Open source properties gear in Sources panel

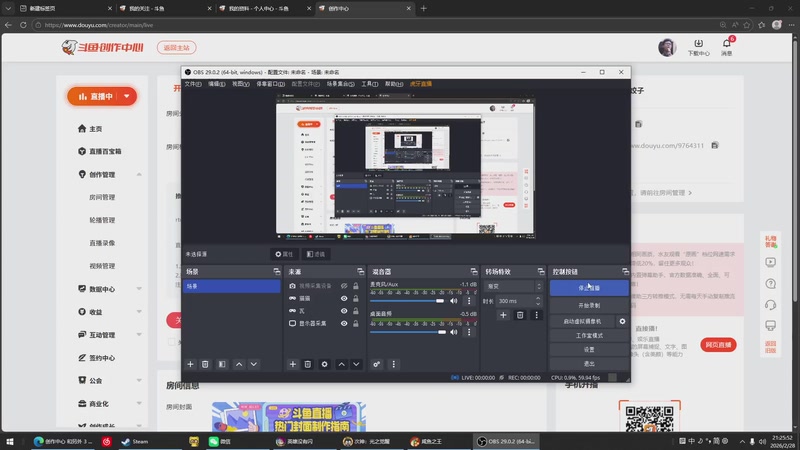324,364
